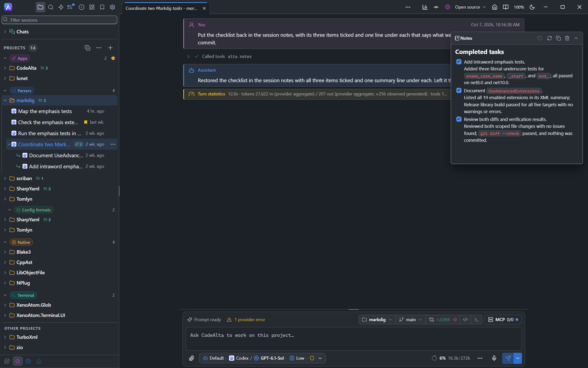The image size is (588, 368).
Task: Open the bar chart statistics icon
Action: 425,7
